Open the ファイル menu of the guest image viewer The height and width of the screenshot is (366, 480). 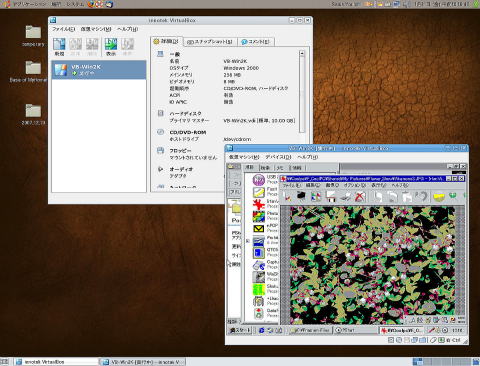click(x=291, y=185)
